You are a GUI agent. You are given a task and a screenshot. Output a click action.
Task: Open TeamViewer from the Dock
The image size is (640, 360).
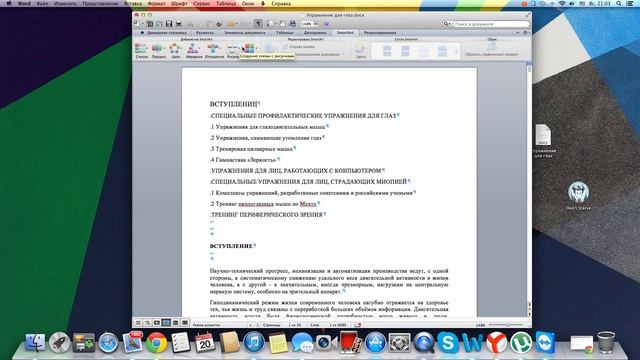[x=545, y=342]
